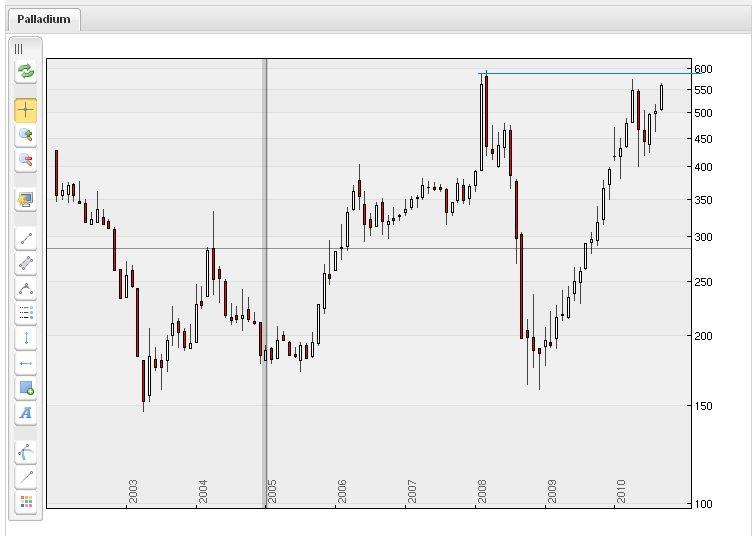Open the Palladium tab
The image size is (752, 536).
pos(44,19)
